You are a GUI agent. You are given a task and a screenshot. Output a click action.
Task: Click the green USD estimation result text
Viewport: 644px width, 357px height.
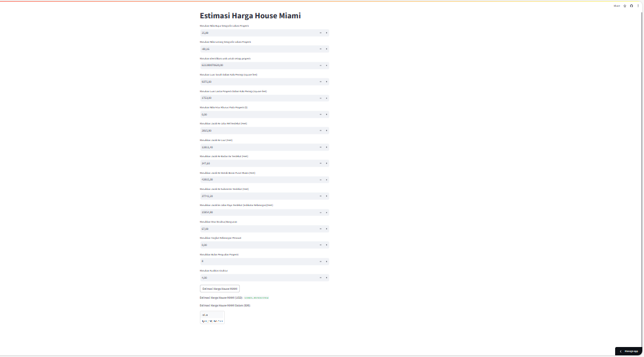point(257,298)
